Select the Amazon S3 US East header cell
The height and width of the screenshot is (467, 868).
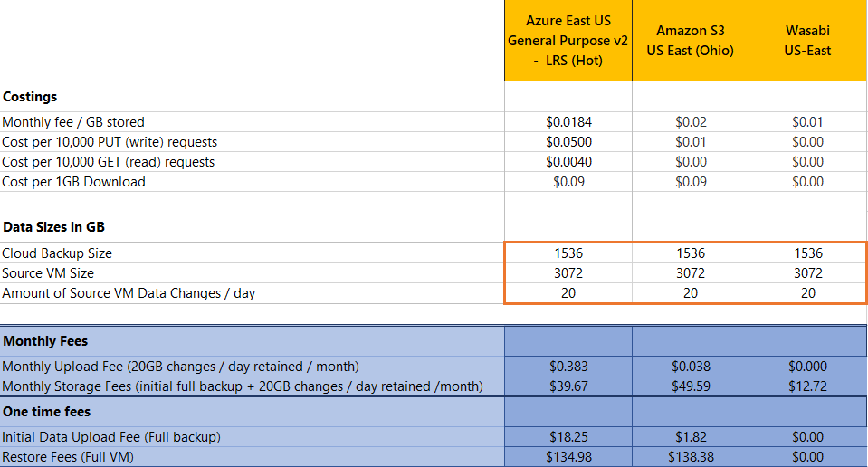coord(691,41)
